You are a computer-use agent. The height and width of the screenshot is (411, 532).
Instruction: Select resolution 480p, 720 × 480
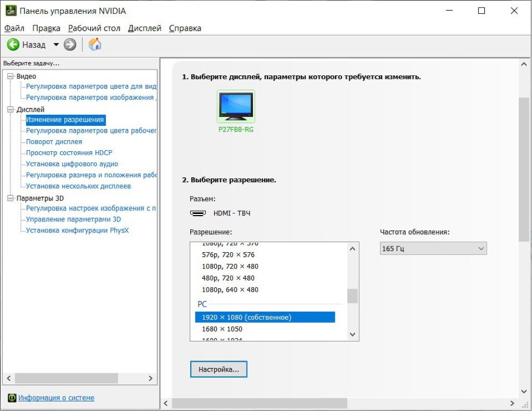(x=228, y=278)
